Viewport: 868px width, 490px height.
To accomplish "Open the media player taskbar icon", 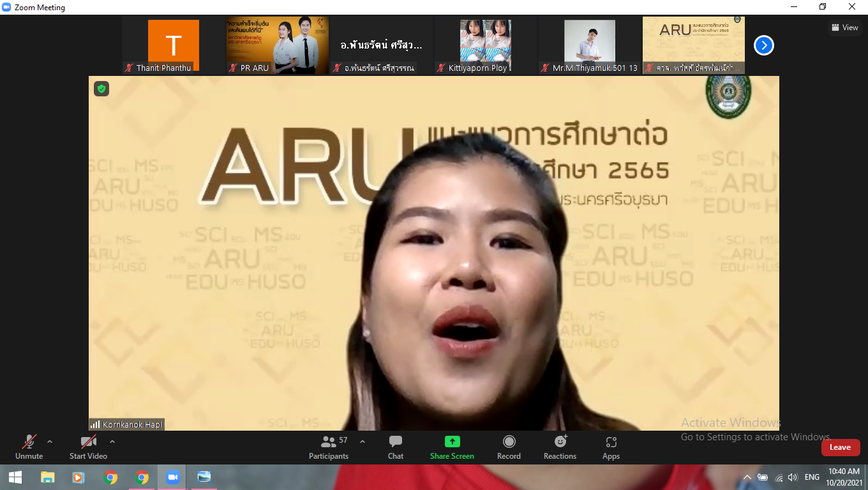I will pyautogui.click(x=79, y=477).
